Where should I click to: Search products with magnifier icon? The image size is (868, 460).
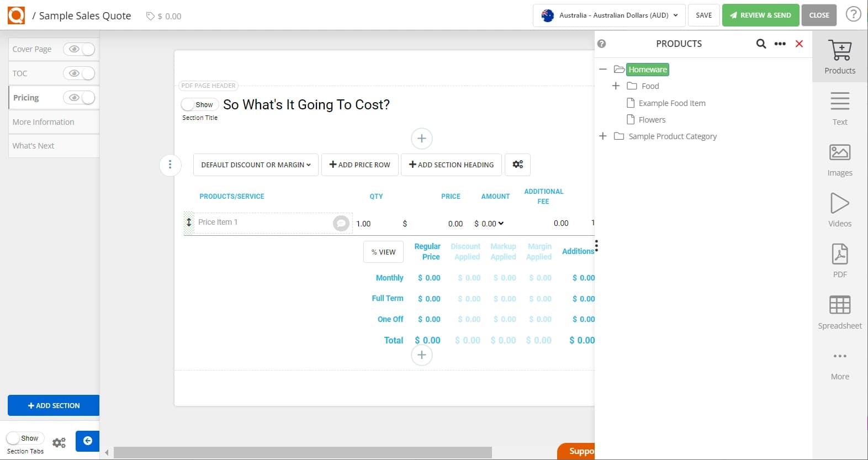[x=761, y=44]
